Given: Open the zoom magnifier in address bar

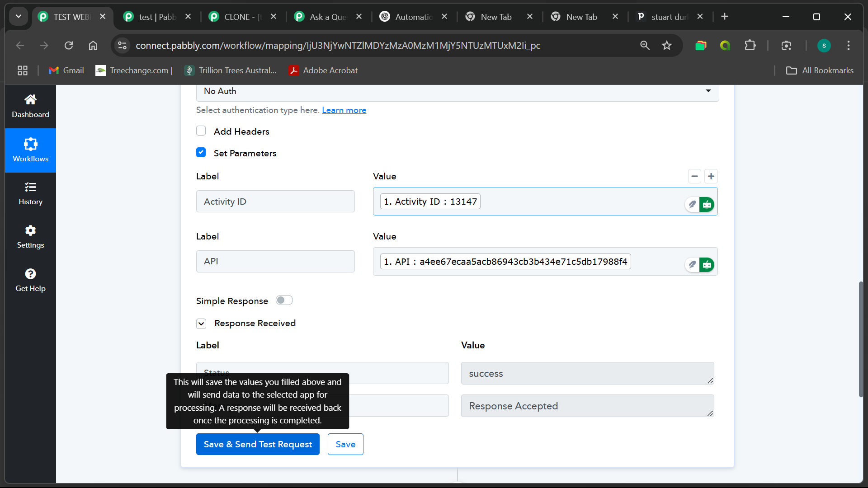Looking at the screenshot, I should pyautogui.click(x=645, y=45).
